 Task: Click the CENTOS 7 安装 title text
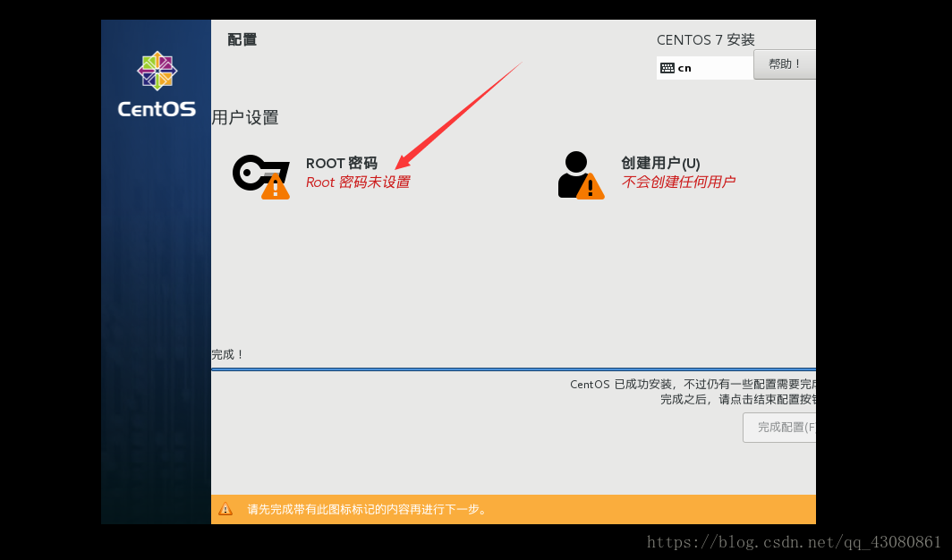(705, 40)
